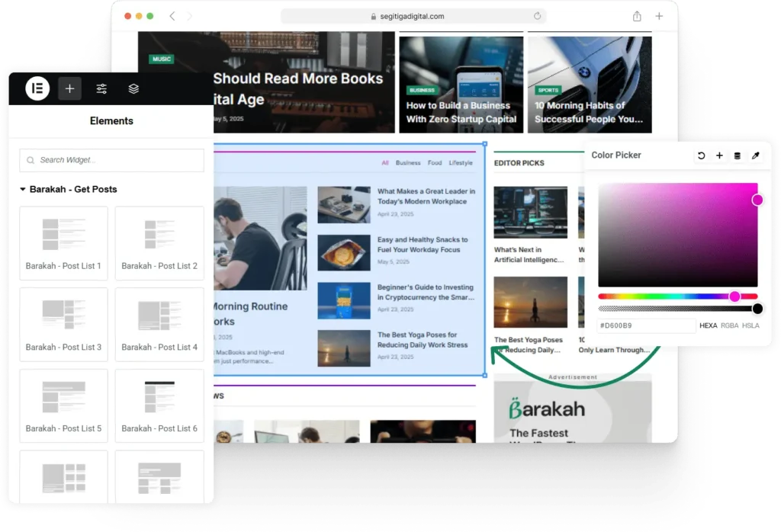This screenshot has height=532, width=781.
Task: Go back in the browser window
Action: (x=172, y=16)
